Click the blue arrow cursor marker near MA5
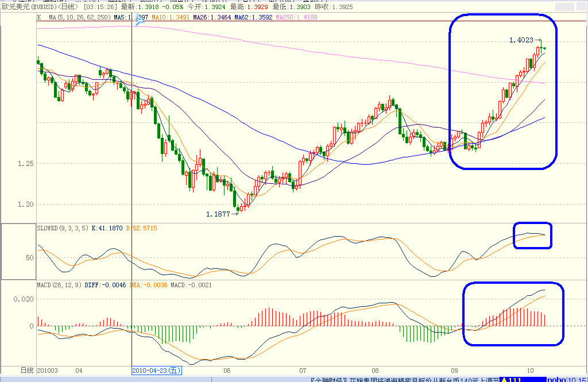The height and width of the screenshot is (382, 588). [140, 20]
